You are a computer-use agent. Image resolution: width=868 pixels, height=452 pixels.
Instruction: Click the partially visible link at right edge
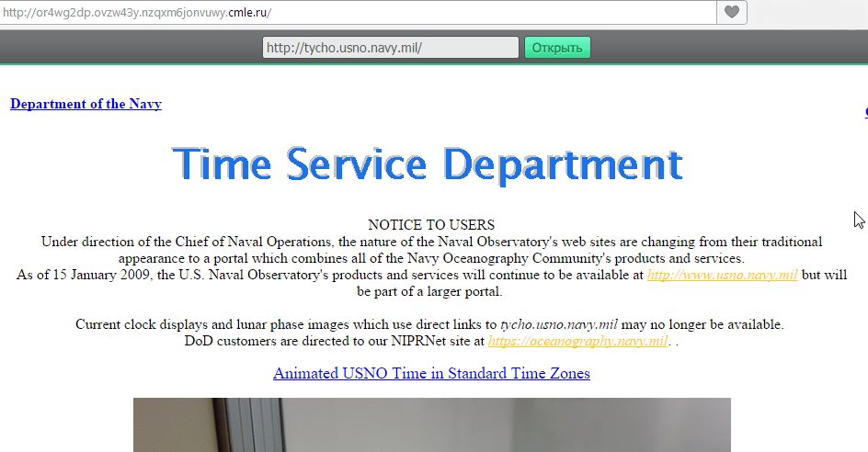pos(865,113)
